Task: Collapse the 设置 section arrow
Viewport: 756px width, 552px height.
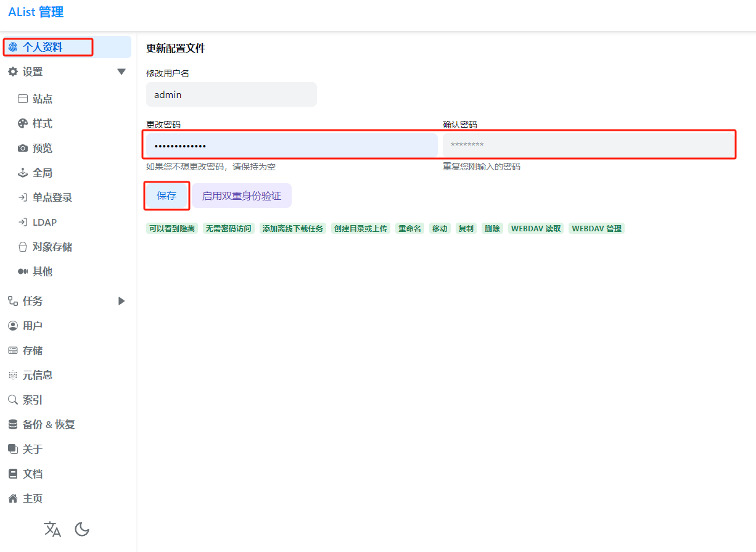Action: click(121, 72)
